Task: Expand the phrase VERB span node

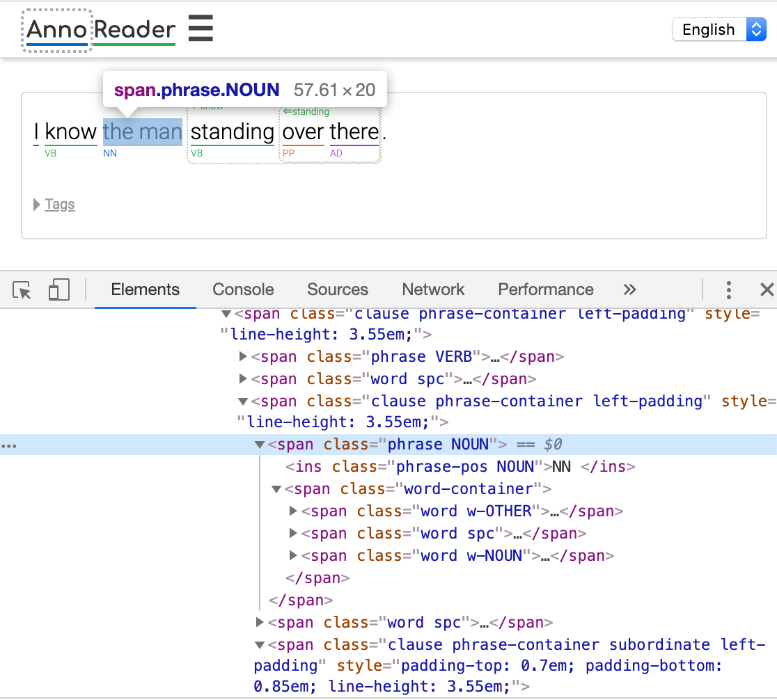Action: 243,357
